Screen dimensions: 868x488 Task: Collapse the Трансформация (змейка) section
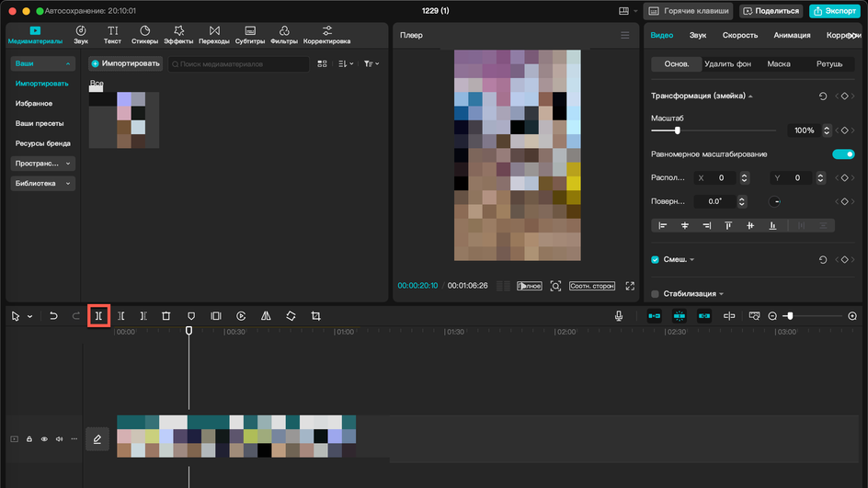pos(750,96)
